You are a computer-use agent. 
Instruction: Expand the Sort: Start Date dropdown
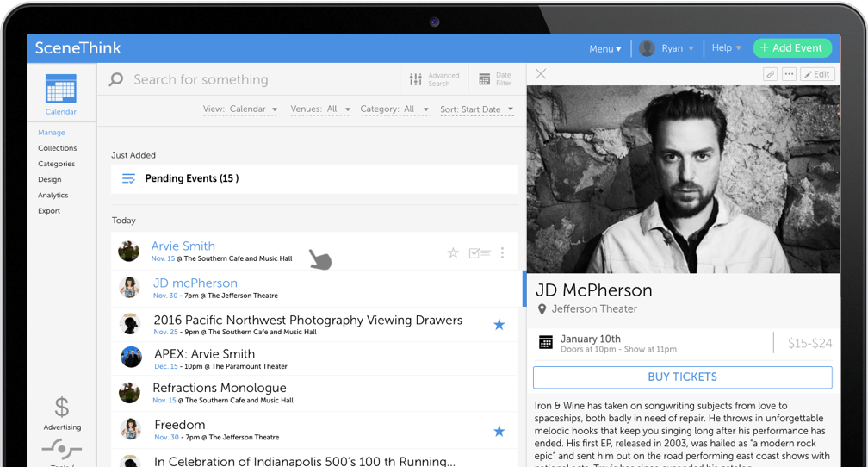[x=476, y=109]
